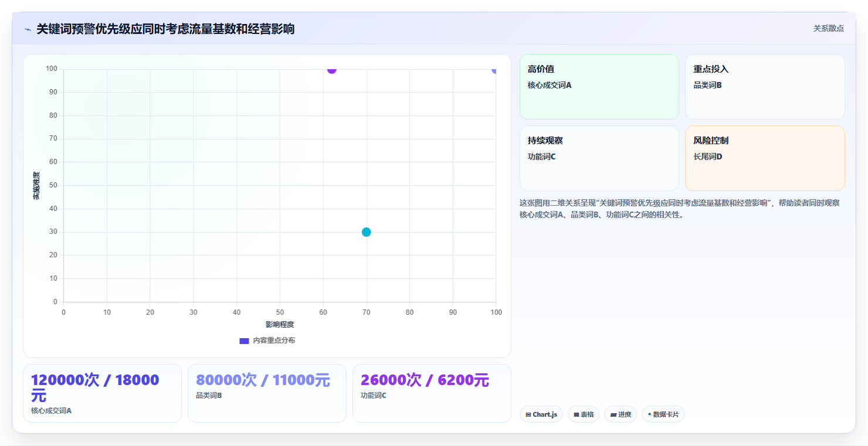Viewport: 868px width, 446px height.
Task: Open the 高价值 quadrant card
Action: click(x=599, y=87)
